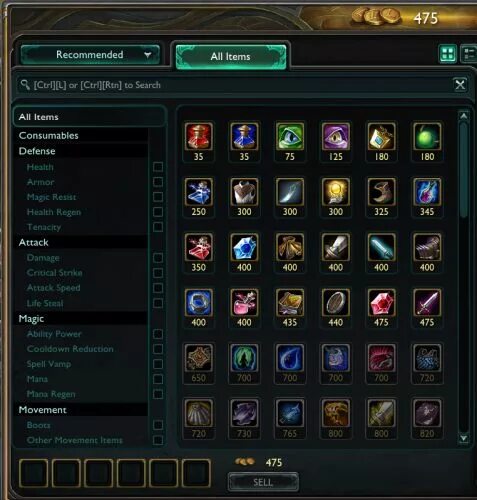This screenshot has width=477, height=500.
Task: Click the scrollbar down arrow in item list
Action: (x=463, y=438)
